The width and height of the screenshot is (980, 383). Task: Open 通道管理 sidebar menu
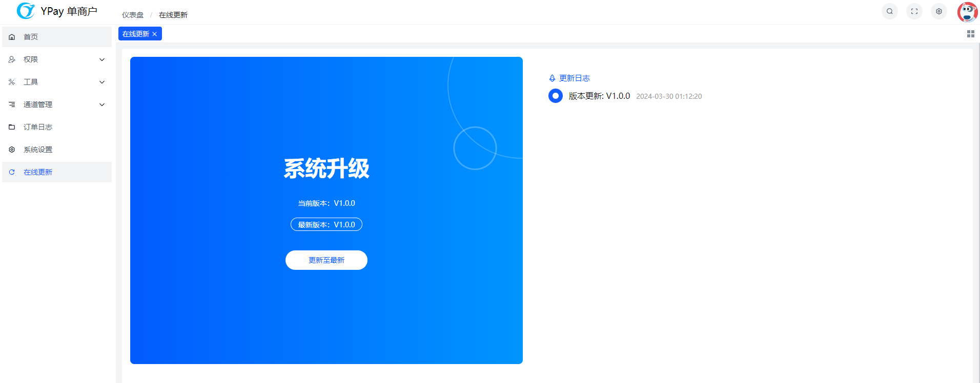[57, 104]
